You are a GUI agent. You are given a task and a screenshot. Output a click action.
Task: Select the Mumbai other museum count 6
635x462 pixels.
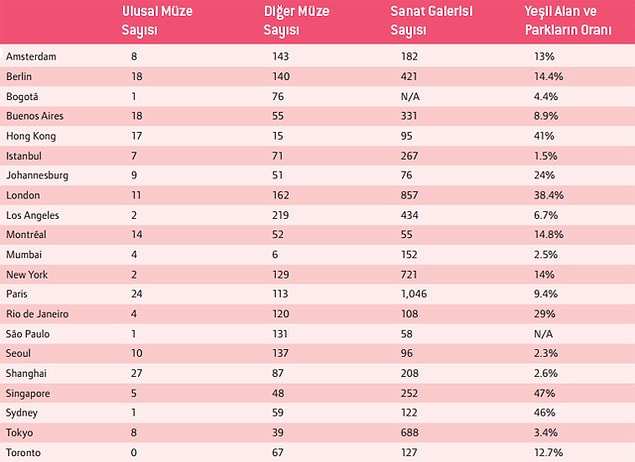(275, 254)
